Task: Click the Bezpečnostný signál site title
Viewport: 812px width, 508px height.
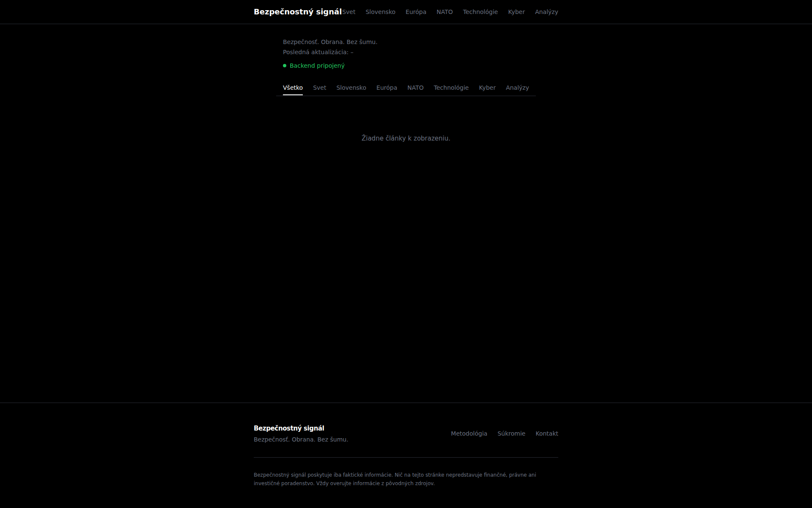Action: coord(297,12)
